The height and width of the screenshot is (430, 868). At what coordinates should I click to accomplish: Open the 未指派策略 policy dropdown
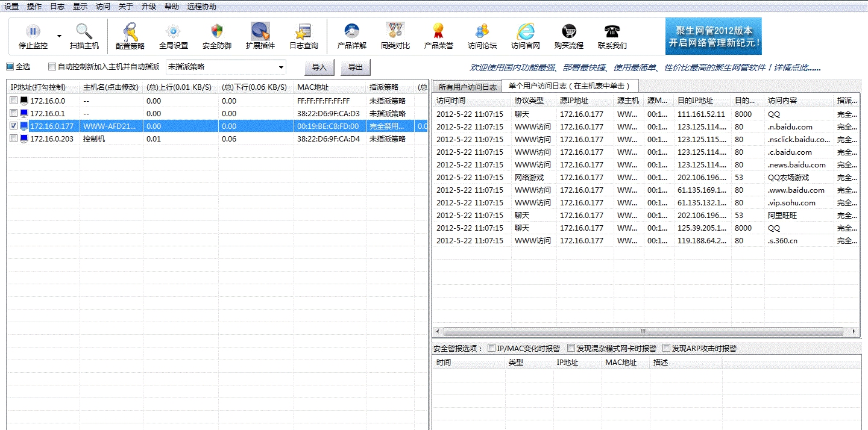[281, 66]
